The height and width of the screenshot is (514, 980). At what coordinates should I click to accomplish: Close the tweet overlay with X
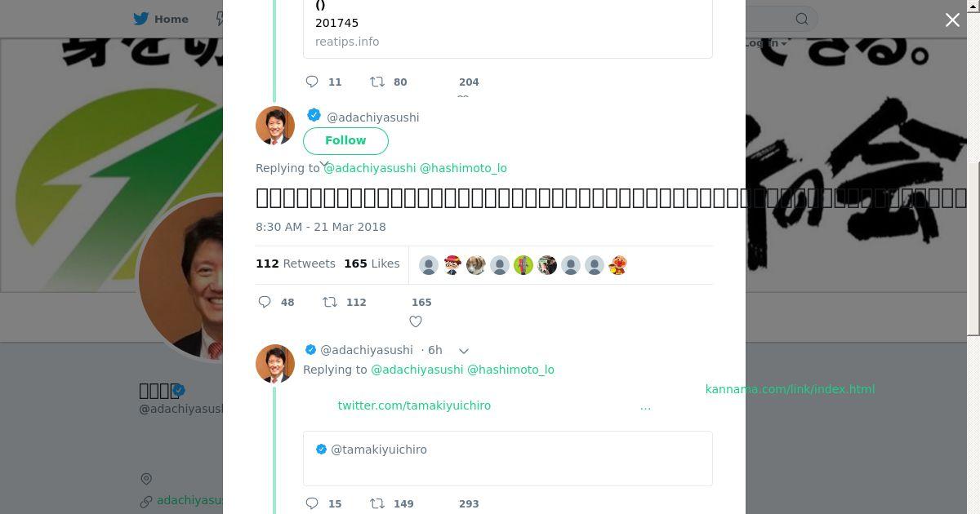952,20
